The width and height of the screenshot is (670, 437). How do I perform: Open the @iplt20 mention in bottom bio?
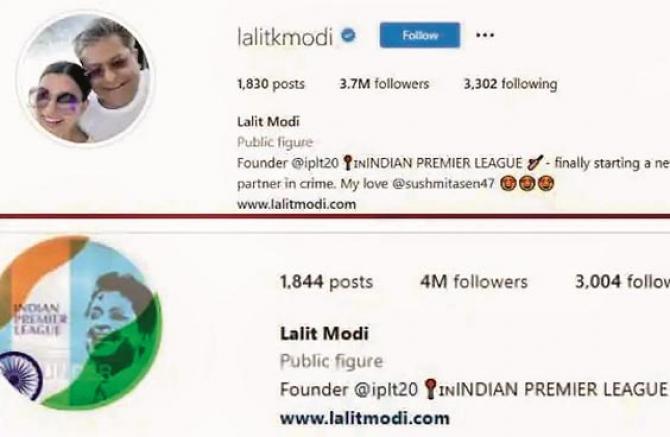(x=385, y=390)
